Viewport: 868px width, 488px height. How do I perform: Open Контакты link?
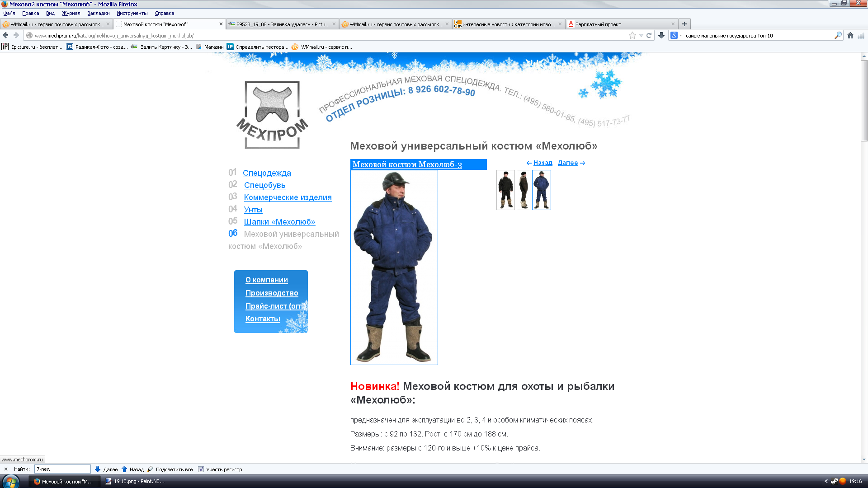(x=263, y=319)
